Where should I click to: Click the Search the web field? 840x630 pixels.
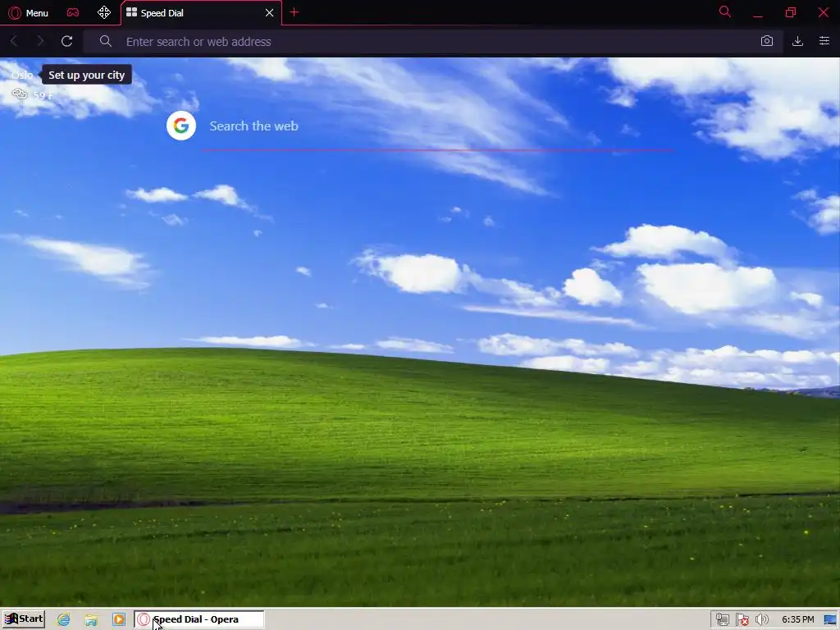pyautogui.click(x=436, y=126)
